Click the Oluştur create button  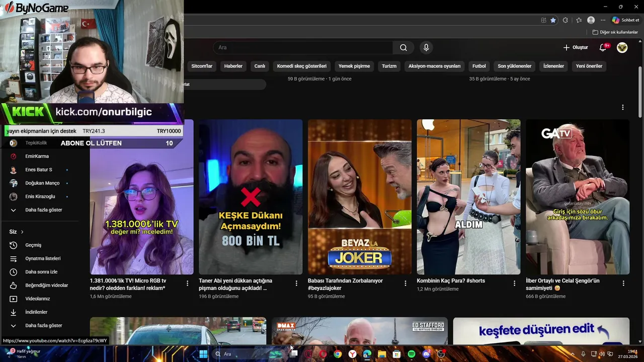(576, 47)
